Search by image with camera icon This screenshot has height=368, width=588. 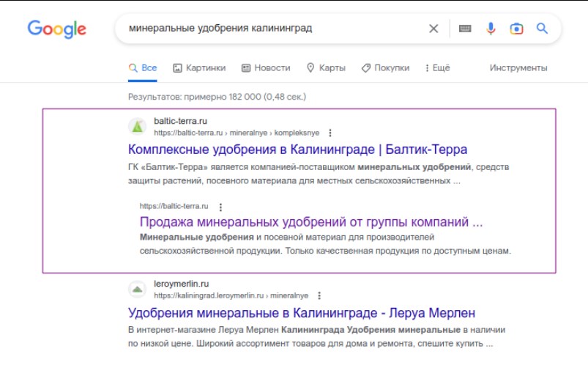click(x=516, y=29)
